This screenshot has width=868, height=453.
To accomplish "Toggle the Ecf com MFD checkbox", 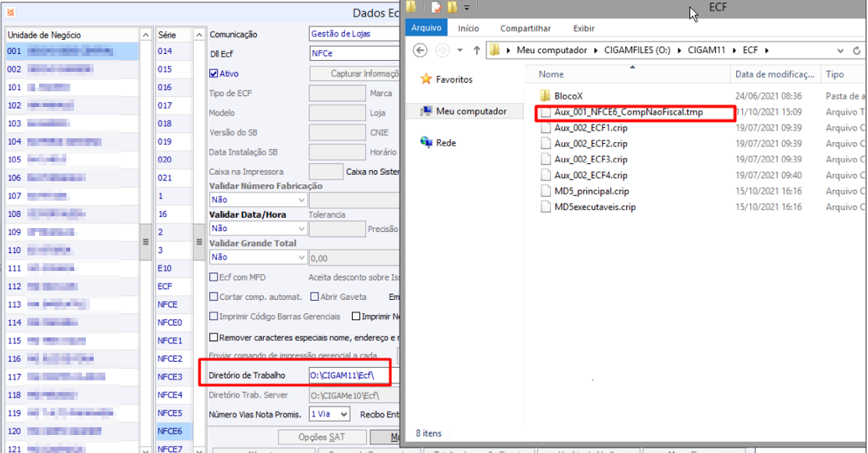I will (214, 277).
